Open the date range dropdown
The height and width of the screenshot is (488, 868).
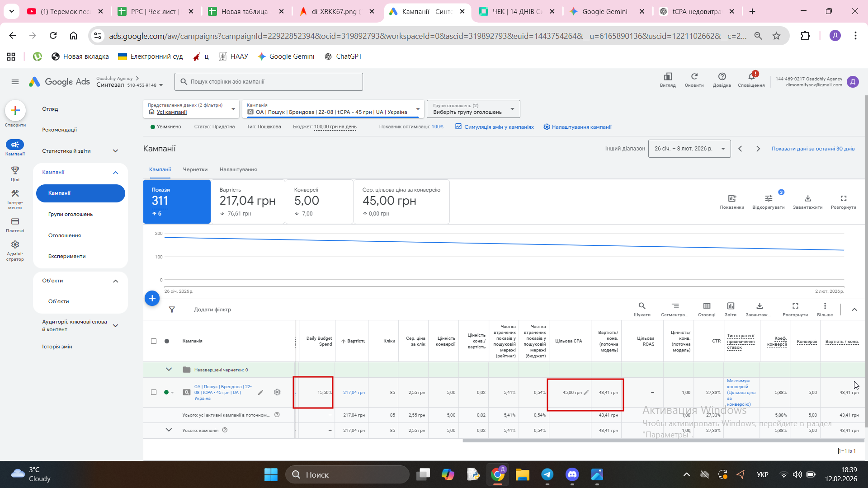click(689, 149)
